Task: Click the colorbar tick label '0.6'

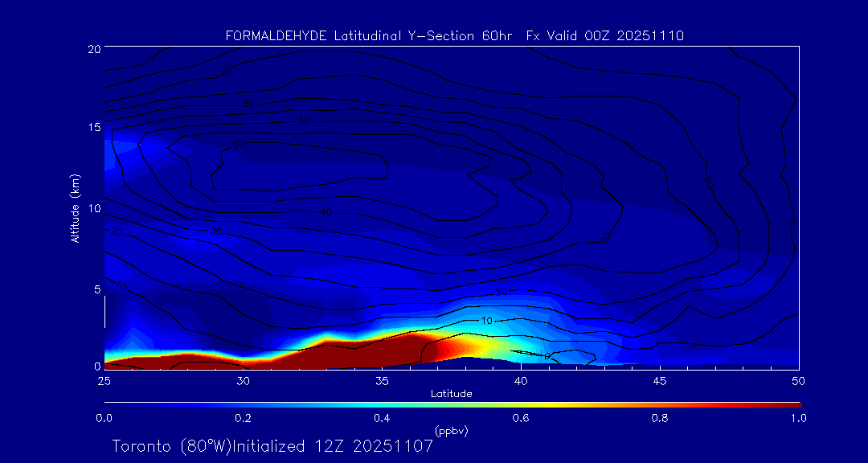Action: click(521, 418)
